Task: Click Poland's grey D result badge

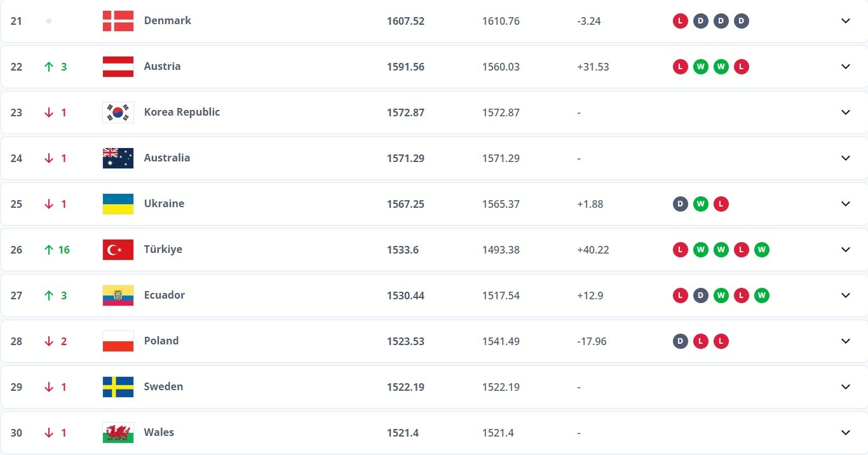Action: click(681, 341)
